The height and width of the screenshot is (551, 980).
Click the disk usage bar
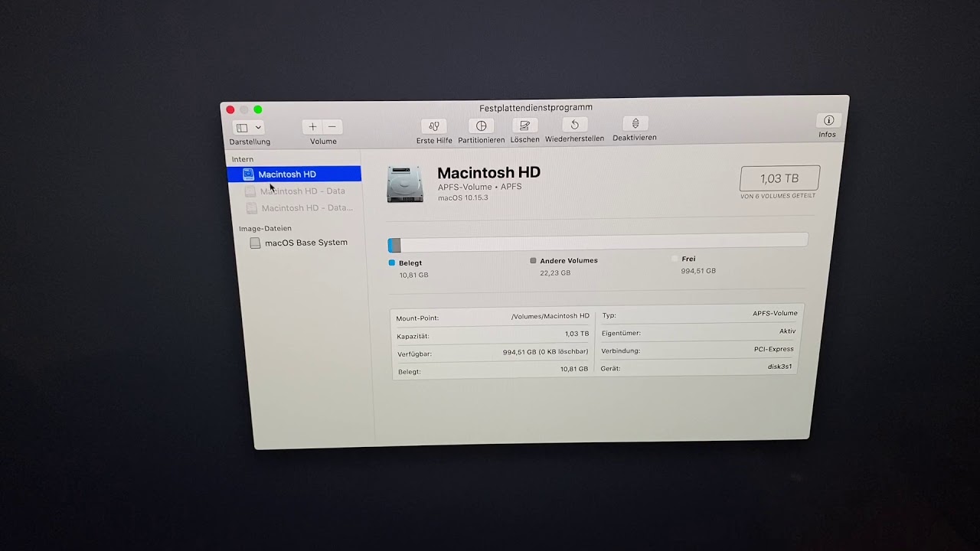tap(597, 243)
